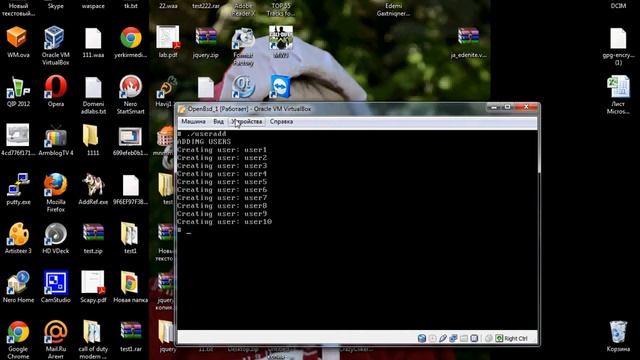Click the USB devices status icon

click(443, 338)
